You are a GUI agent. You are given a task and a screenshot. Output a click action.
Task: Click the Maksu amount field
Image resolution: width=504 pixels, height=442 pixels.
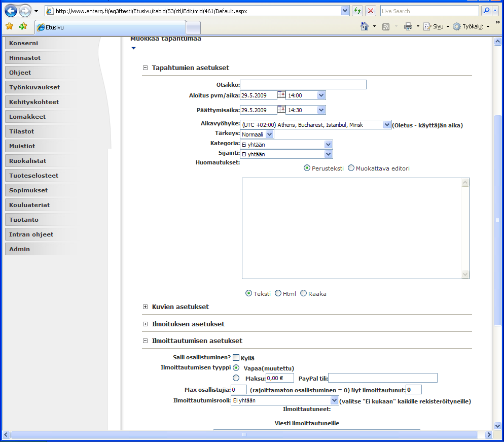(280, 378)
